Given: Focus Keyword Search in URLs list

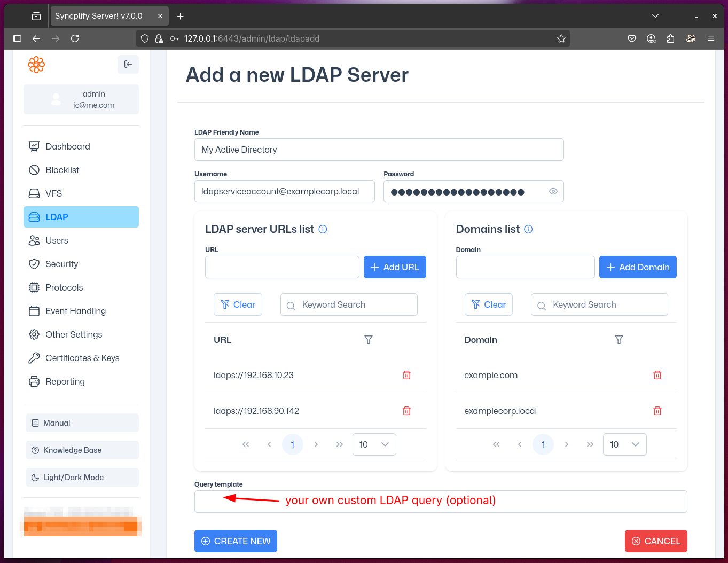Looking at the screenshot, I should click(349, 304).
